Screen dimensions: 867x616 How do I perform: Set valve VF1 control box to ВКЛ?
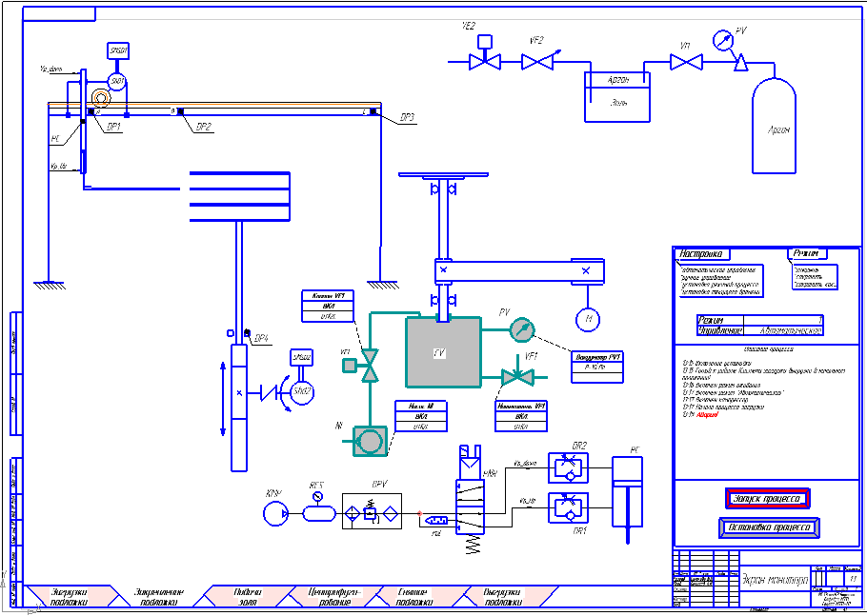tap(328, 306)
